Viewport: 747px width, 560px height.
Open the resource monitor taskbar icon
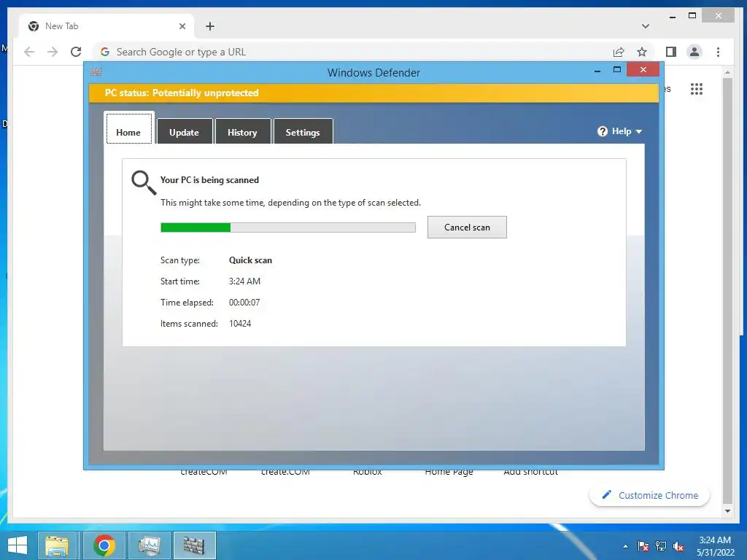click(x=149, y=545)
